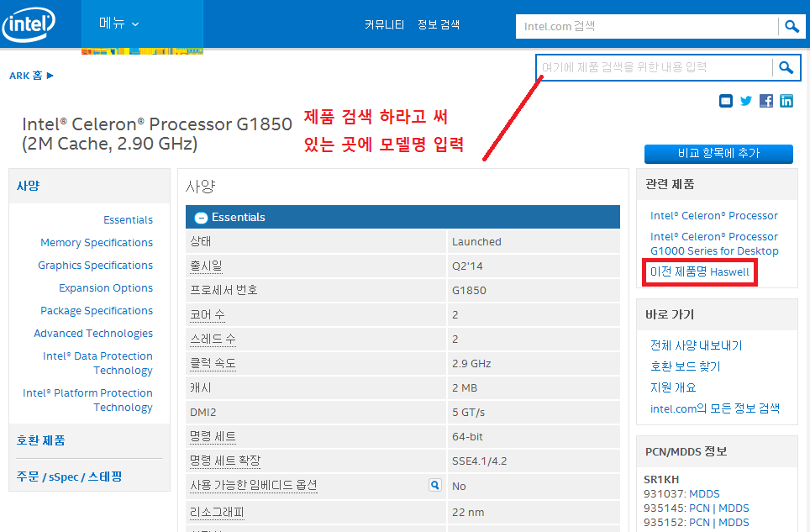Open 이전 제품명 Haswell link
This screenshot has height=532, width=810.
pyautogui.click(x=699, y=272)
